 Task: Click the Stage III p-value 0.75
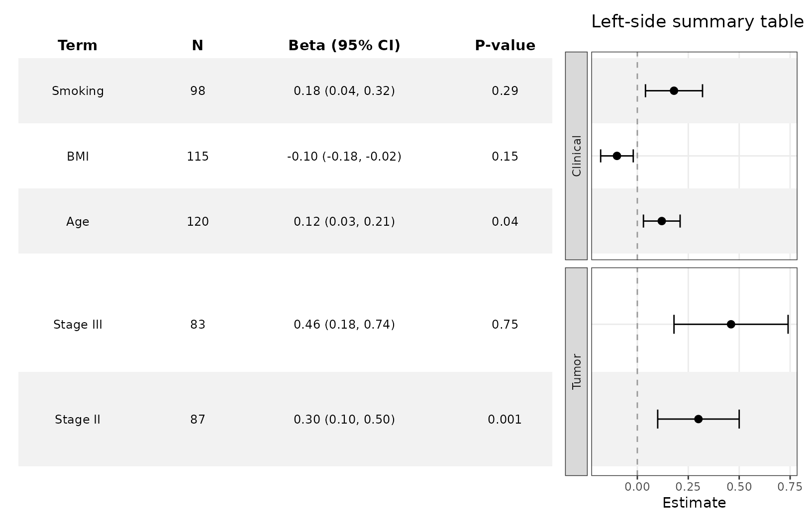(505, 325)
